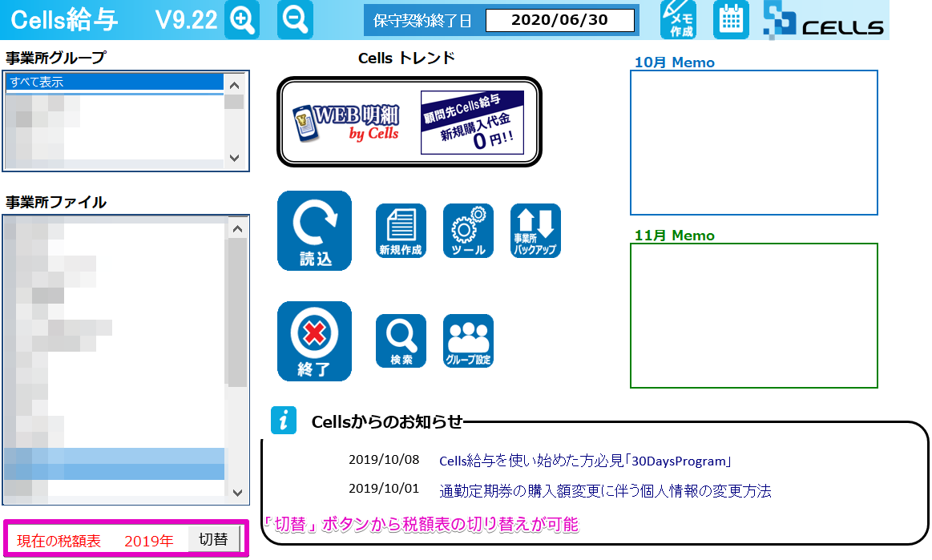Image resolution: width=932 pixels, height=560 pixels.
Task: Click inside the 10月 Memo box
Action: tap(753, 143)
